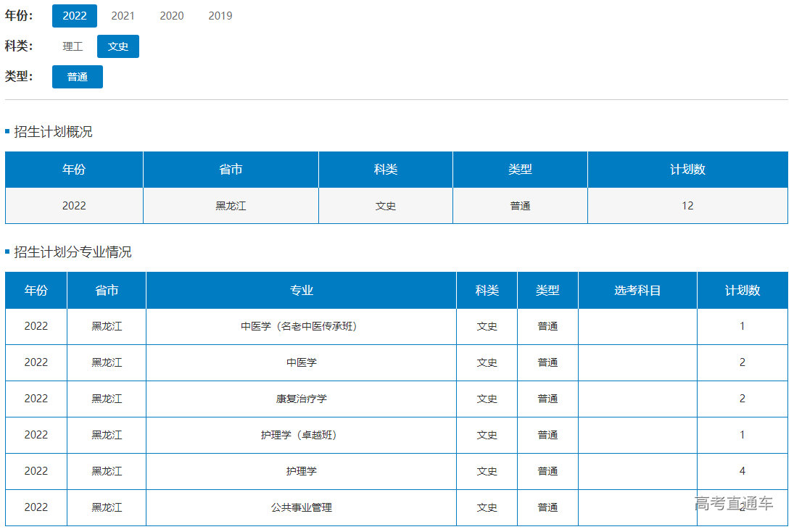Click the 选考科目 column header
Viewport: 794px width, 532px height.
(x=637, y=291)
